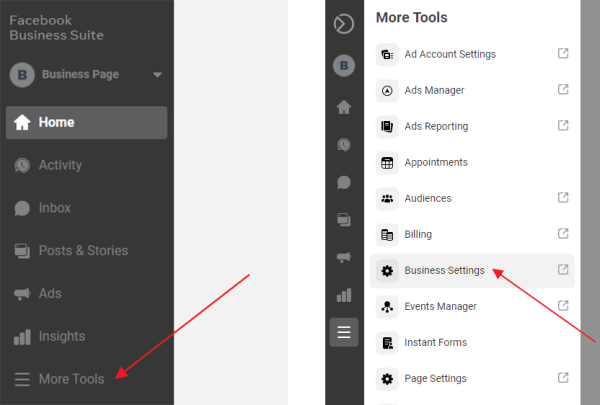Click the Home icon in the collapsed rail

click(344, 107)
